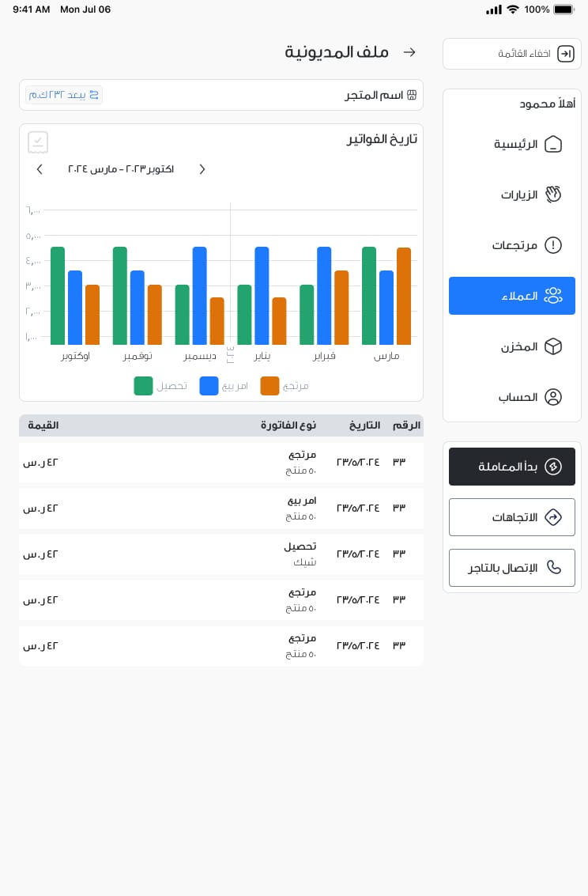
Task: Open the تحصيل شيك invoice row
Action: click(221, 554)
